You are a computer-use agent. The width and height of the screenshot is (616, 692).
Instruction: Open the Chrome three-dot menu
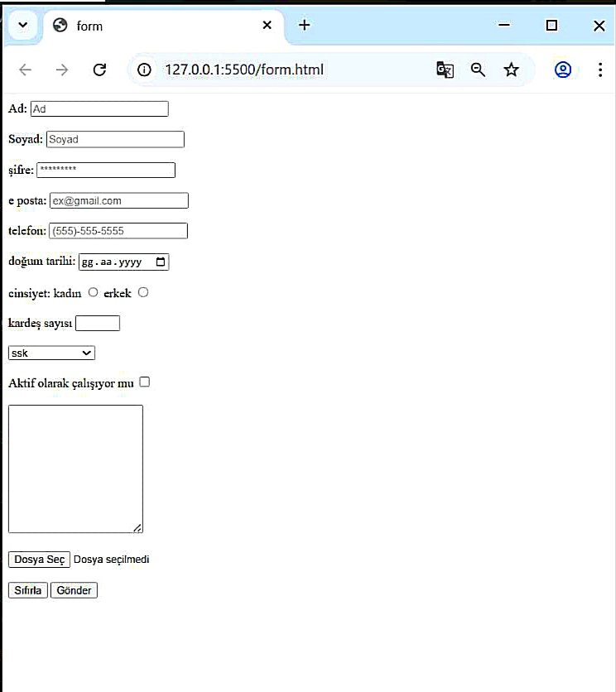tap(600, 70)
